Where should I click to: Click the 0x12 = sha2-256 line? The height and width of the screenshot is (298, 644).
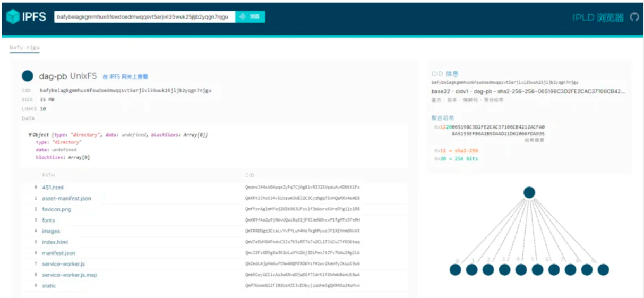[456, 151]
